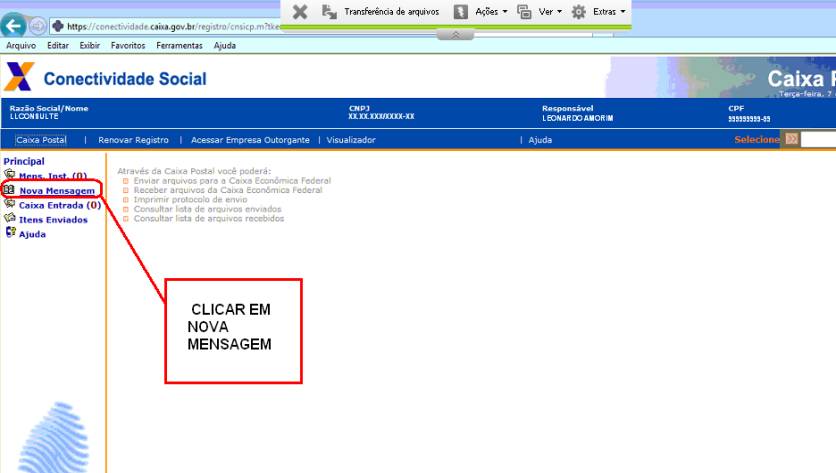Click the Mens. Inst. sidebar icon
This screenshot has width=836, height=473.
tap(10, 174)
